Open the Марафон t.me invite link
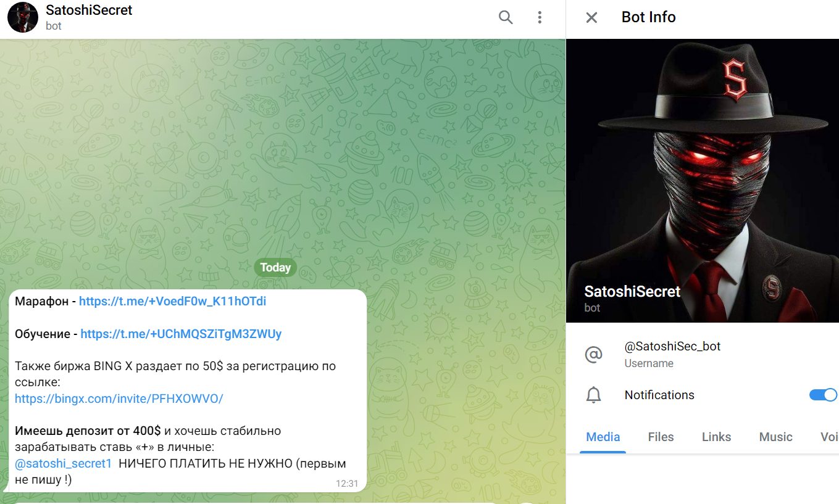 173,302
